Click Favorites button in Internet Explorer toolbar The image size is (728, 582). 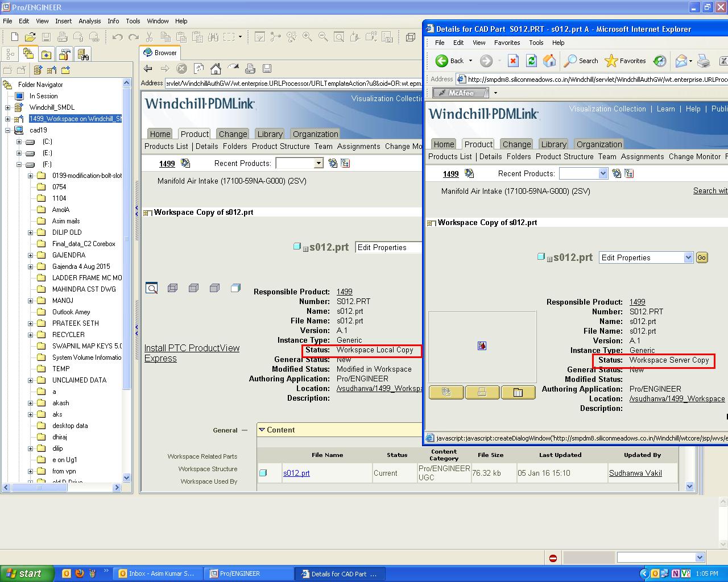tap(625, 61)
